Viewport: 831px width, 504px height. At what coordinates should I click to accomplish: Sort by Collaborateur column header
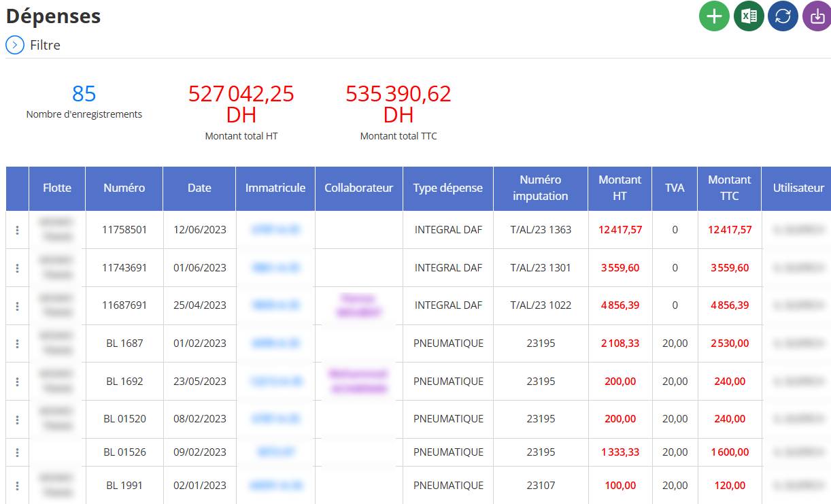(x=359, y=188)
